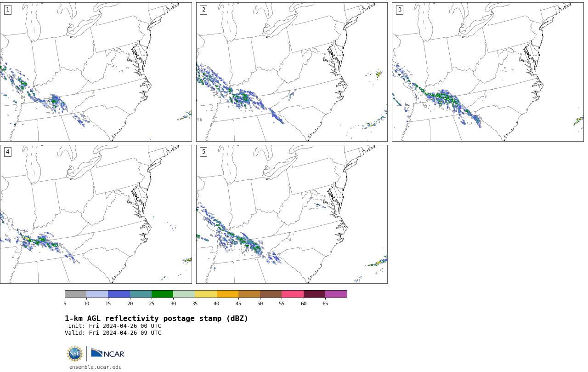Viewport: 588px width, 372px height.
Task: Open ensemble member 4 reflectivity map
Action: click(x=96, y=214)
